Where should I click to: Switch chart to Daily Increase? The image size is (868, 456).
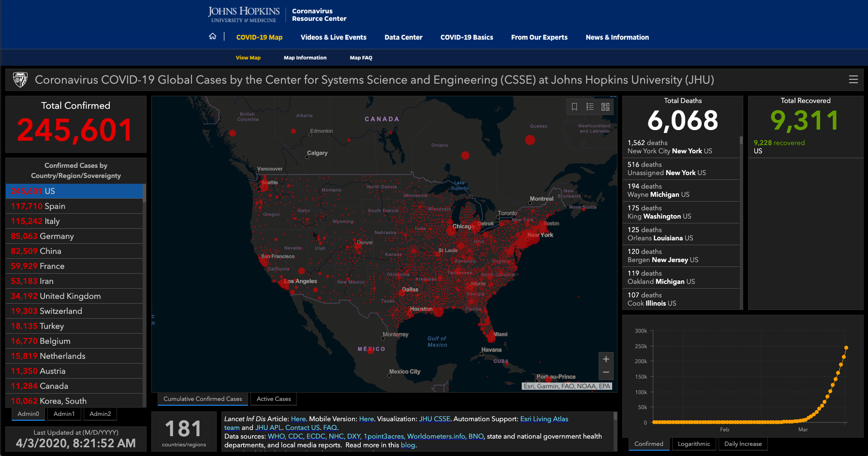(743, 444)
